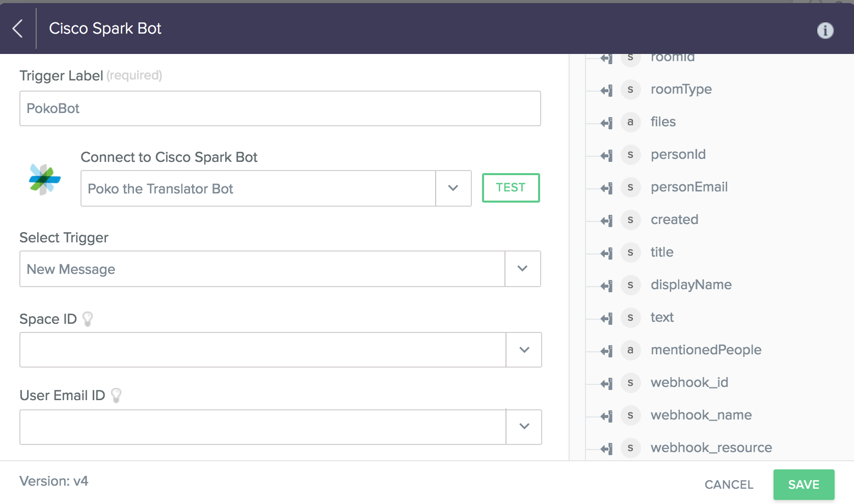Click the string type badge for title

point(630,253)
